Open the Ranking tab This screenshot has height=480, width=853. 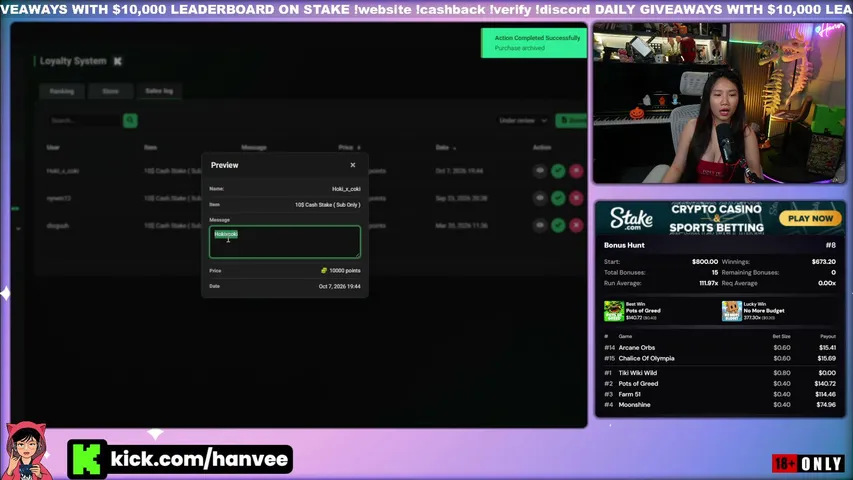tap(61, 91)
